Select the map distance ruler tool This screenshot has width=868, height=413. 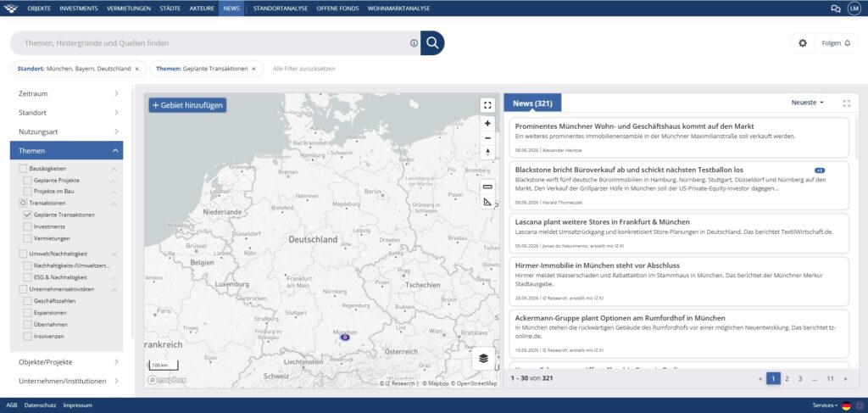click(487, 187)
